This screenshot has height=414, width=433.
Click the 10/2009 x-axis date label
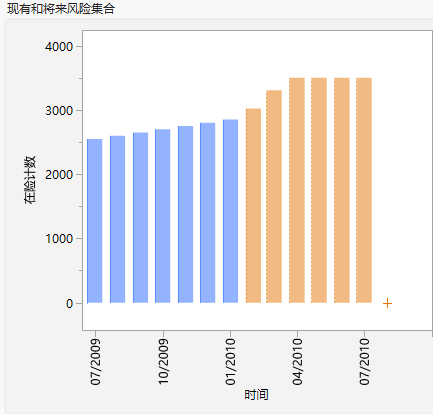click(163, 362)
